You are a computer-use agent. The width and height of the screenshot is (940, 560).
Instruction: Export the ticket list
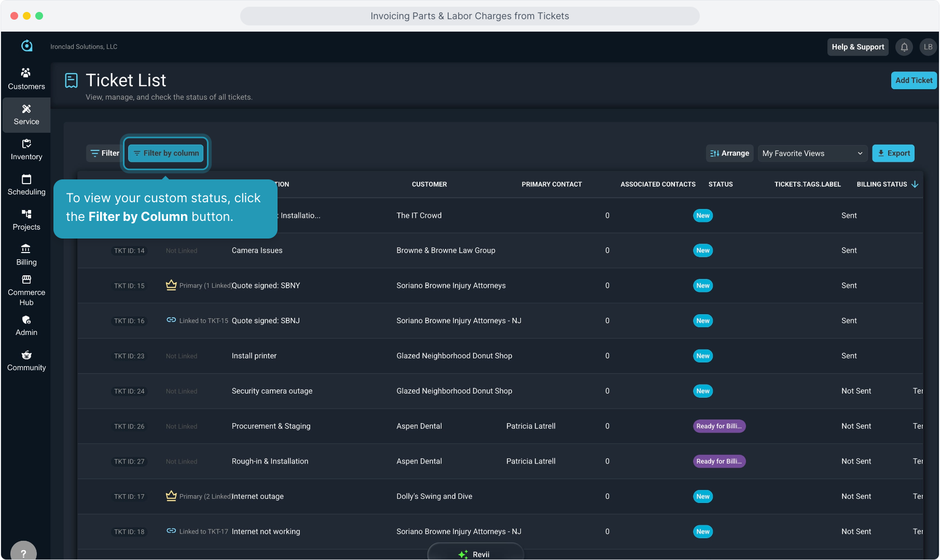893,153
